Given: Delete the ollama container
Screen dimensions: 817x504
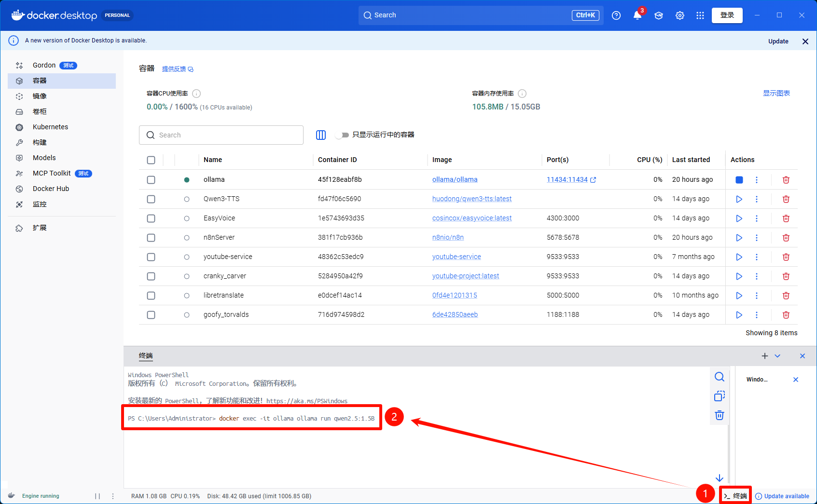Looking at the screenshot, I should [786, 180].
